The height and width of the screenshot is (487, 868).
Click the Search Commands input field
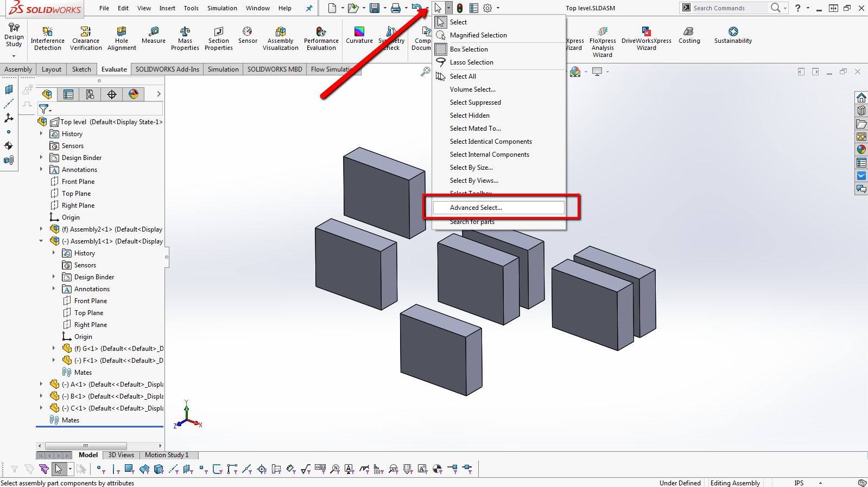(730, 8)
